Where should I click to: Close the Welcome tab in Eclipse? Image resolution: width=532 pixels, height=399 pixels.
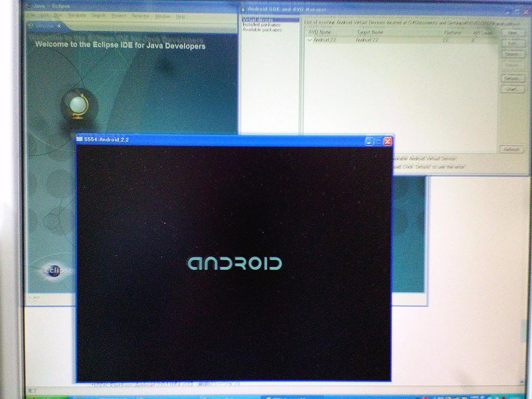tap(60, 26)
